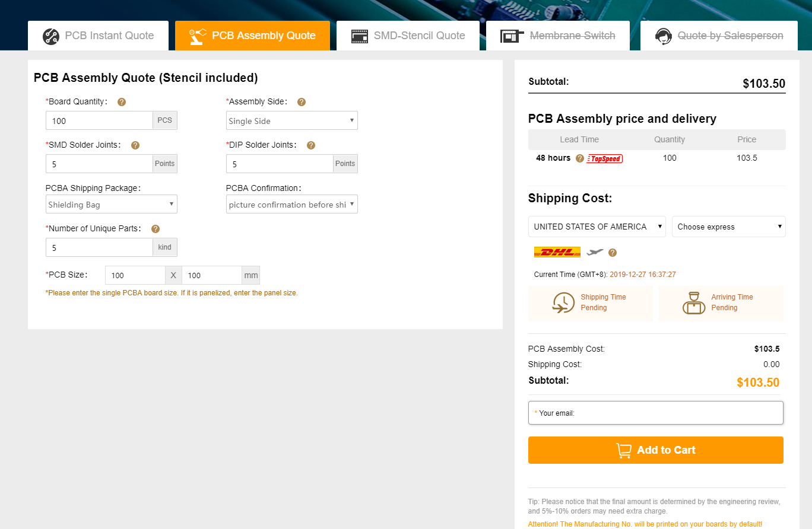Image resolution: width=812 pixels, height=529 pixels.
Task: Click the Add to Cart button
Action: click(x=655, y=450)
